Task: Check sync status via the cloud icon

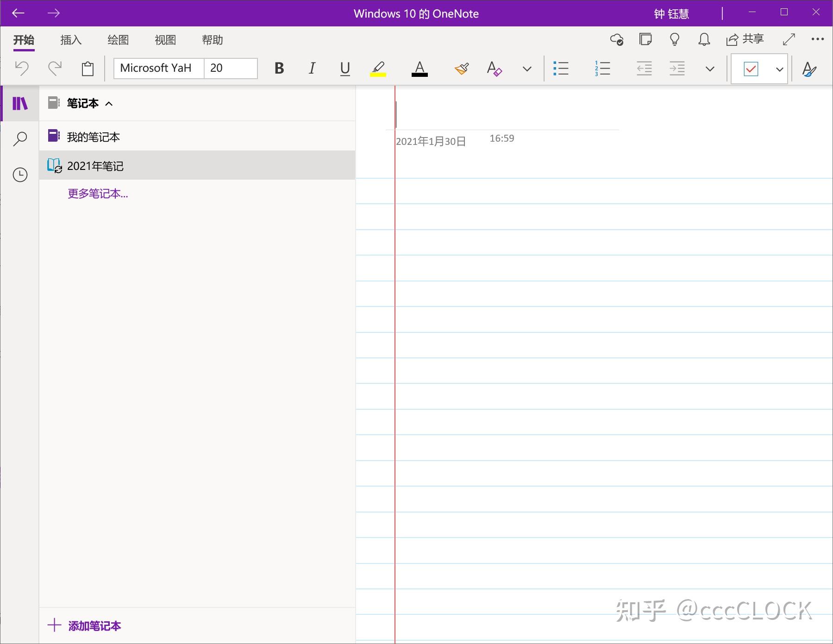Action: (617, 40)
